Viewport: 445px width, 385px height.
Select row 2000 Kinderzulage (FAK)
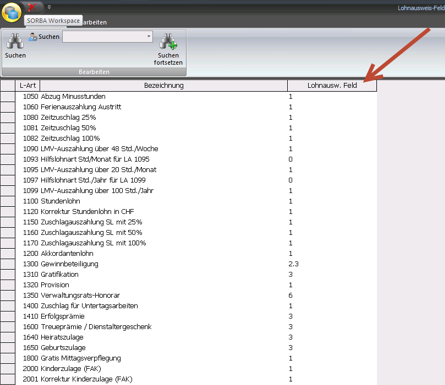click(x=196, y=369)
